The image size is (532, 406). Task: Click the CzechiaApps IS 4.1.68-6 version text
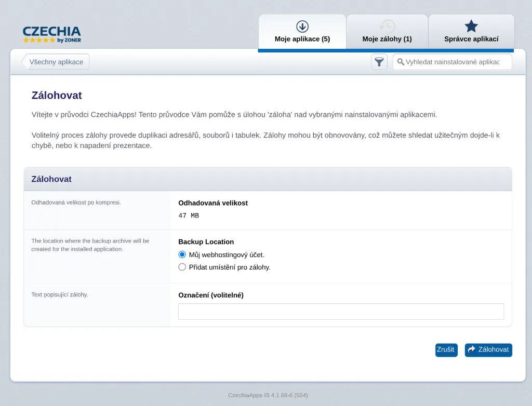(268, 395)
